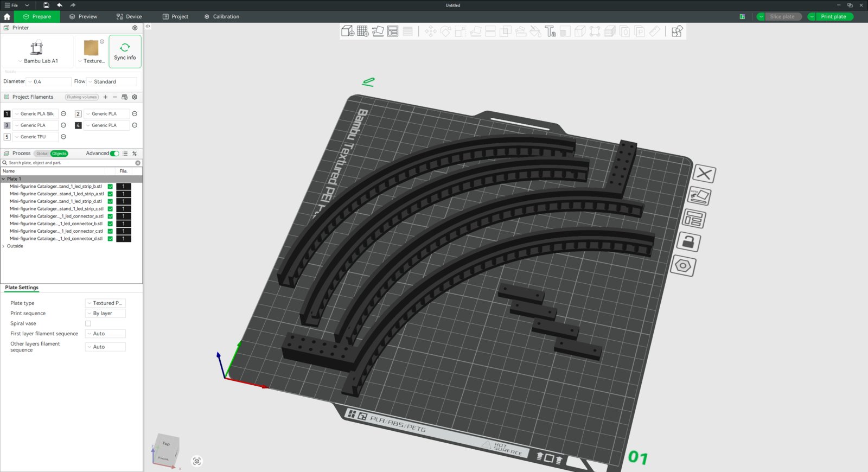The image size is (868, 472).
Task: Switch to the Prepare tab
Action: pos(37,17)
